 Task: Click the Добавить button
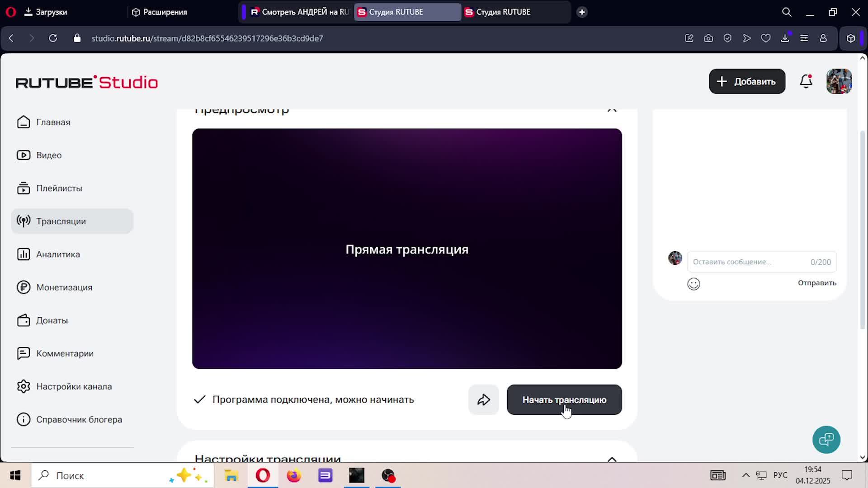click(x=747, y=81)
